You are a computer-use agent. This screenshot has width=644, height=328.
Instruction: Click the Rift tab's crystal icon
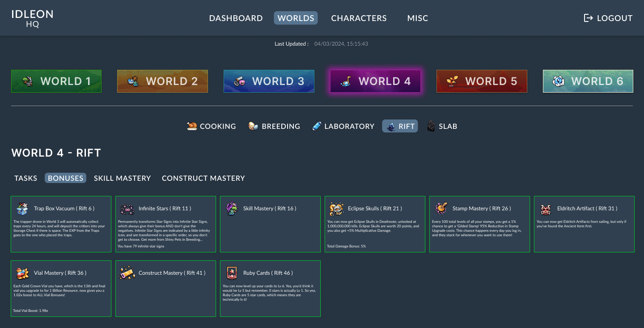click(x=391, y=127)
